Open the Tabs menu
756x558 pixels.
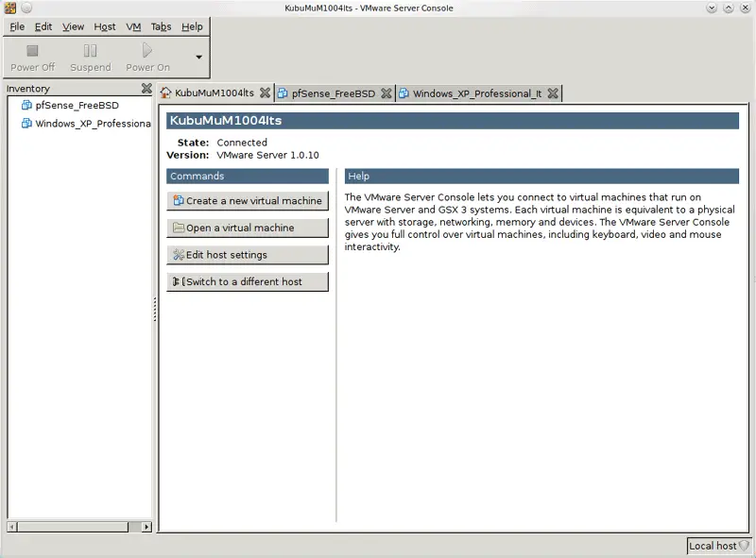click(161, 27)
